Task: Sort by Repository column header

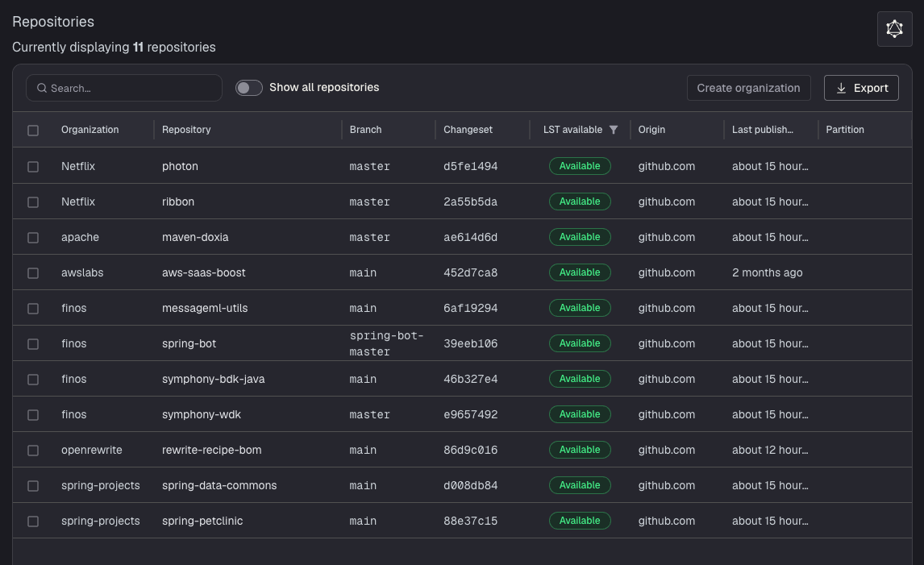Action: (186, 130)
